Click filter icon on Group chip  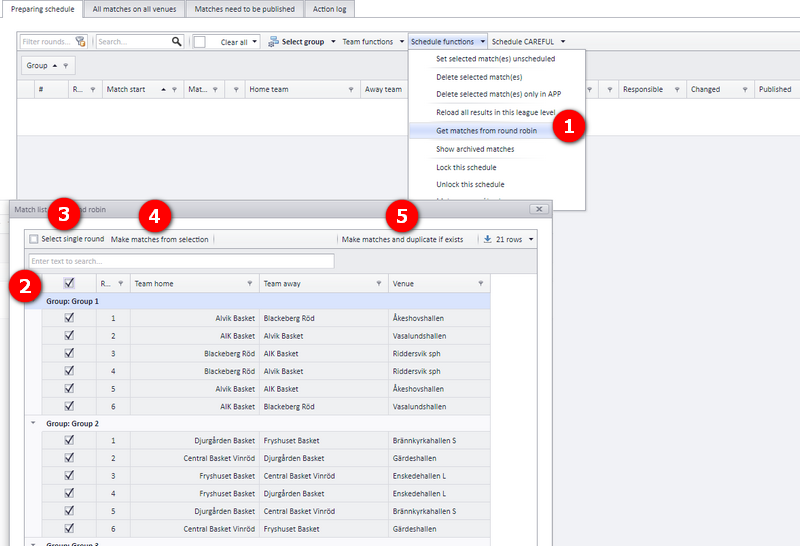pyautogui.click(x=65, y=65)
